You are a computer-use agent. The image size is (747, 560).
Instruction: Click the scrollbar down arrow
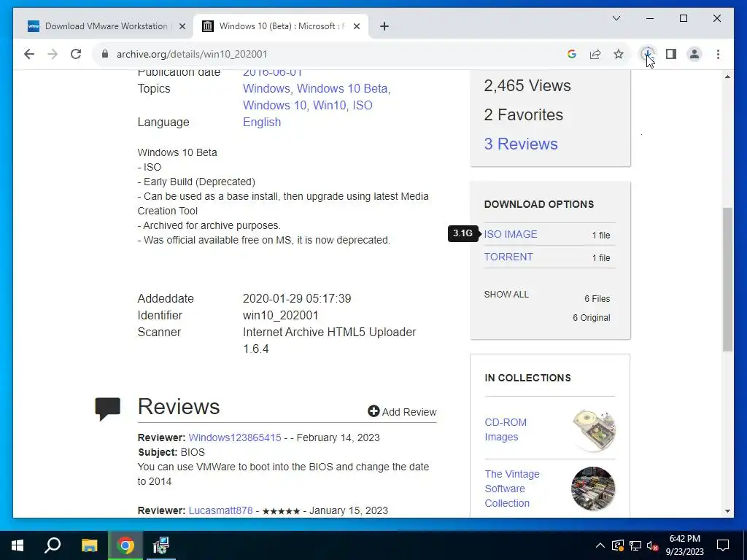coord(727,511)
